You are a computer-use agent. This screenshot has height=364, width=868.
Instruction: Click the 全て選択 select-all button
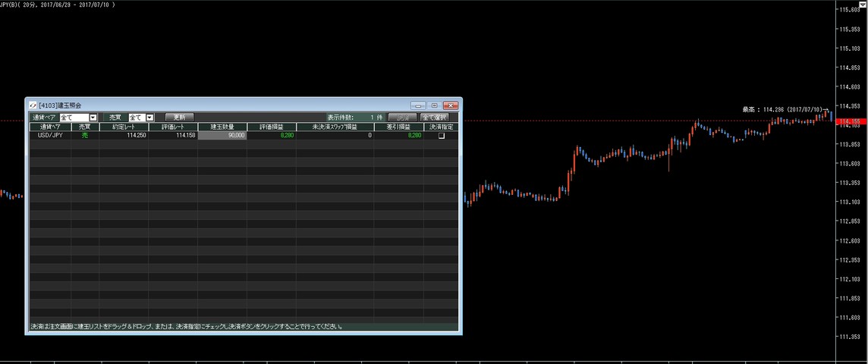click(x=435, y=118)
